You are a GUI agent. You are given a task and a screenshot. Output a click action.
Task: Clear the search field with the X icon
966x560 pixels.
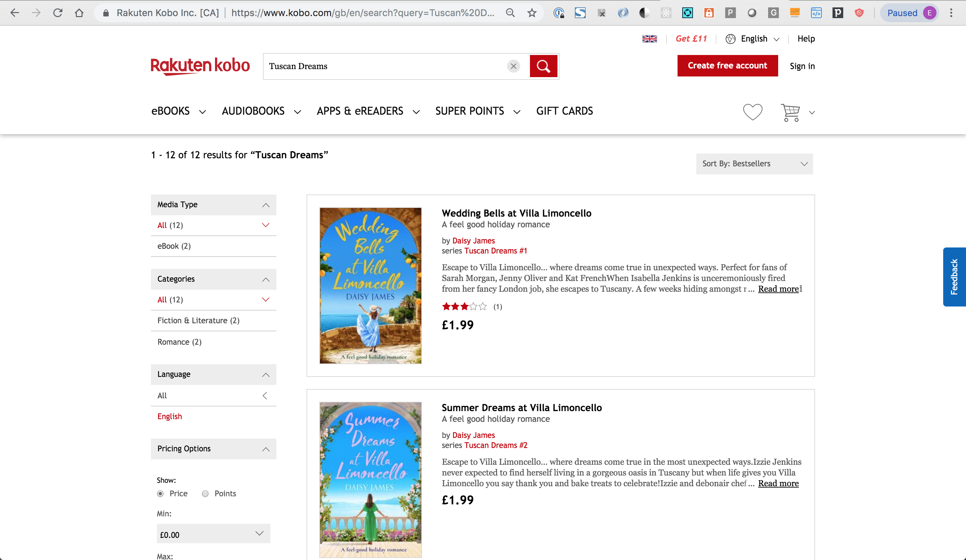(513, 66)
